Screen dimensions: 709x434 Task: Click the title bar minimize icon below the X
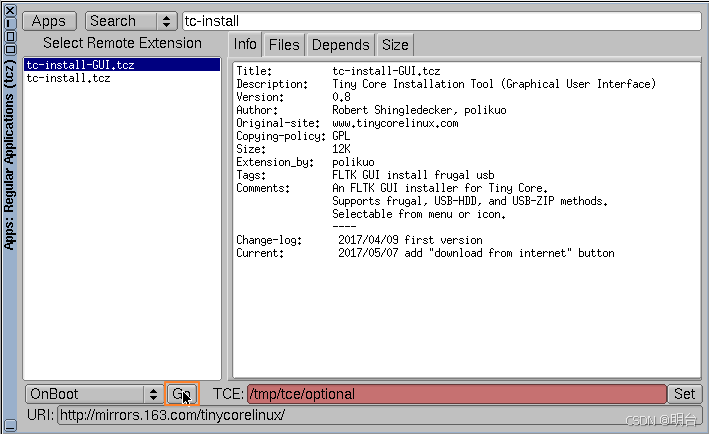[x=10, y=23]
